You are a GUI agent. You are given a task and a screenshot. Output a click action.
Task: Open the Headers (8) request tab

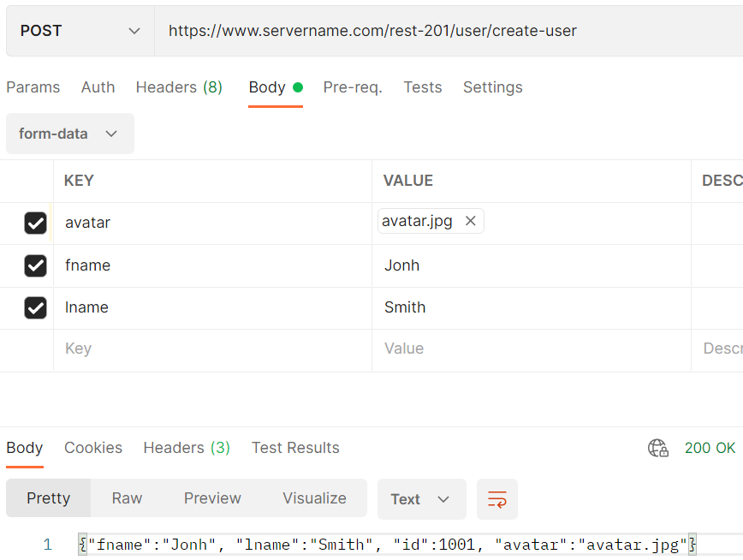pos(179,87)
